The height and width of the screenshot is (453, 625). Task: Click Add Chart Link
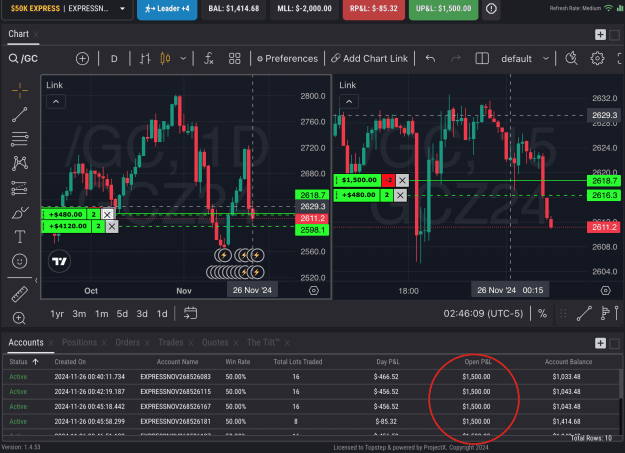tap(369, 59)
